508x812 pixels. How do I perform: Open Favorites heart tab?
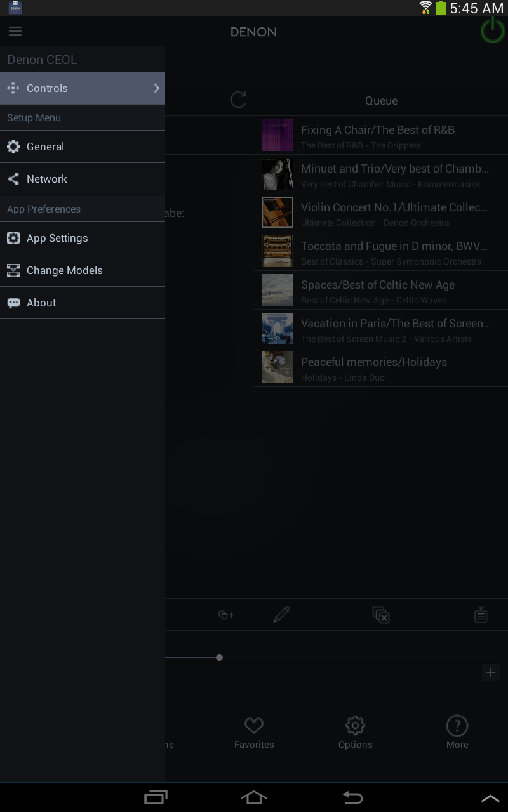[254, 733]
